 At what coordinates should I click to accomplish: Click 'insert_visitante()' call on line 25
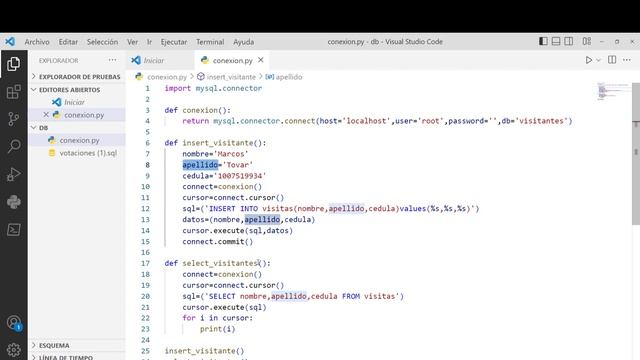point(204,351)
